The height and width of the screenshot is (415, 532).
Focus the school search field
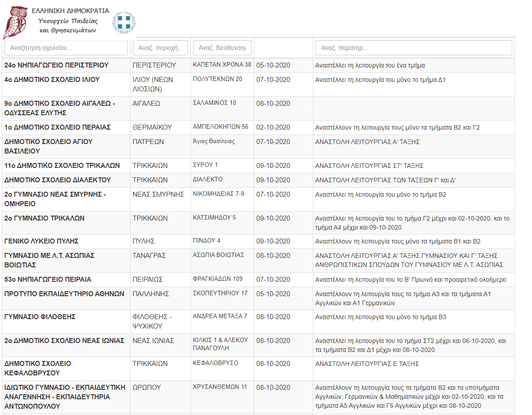(x=66, y=48)
